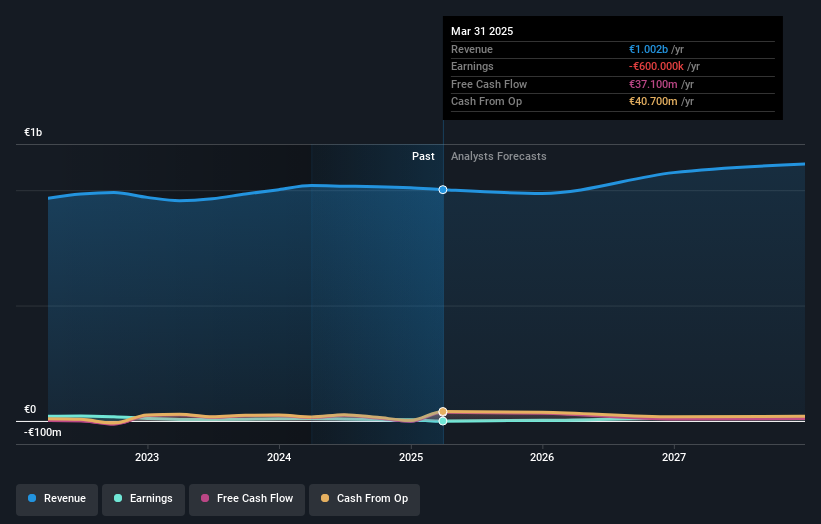Click the -€600.000k earnings value in tooltip

[x=656, y=66]
